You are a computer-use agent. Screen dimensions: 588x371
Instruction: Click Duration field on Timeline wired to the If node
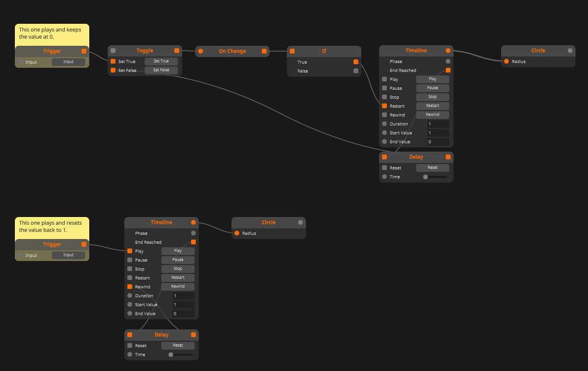coord(437,124)
